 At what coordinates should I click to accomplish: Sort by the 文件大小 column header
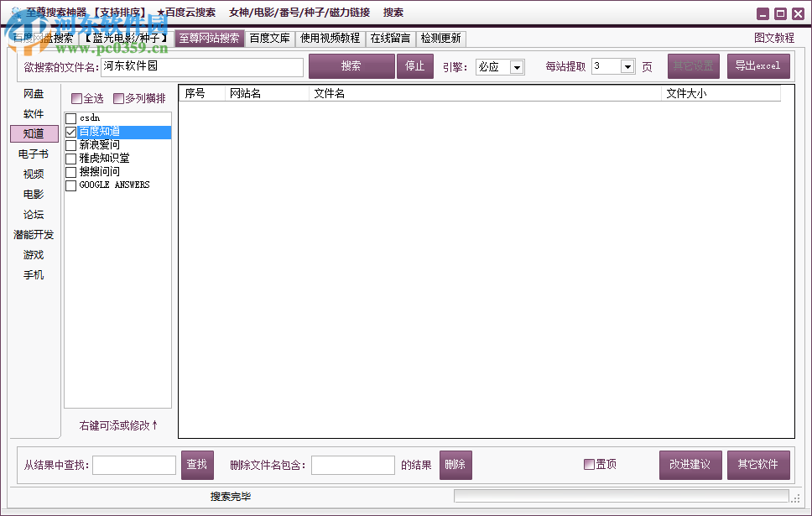[721, 94]
